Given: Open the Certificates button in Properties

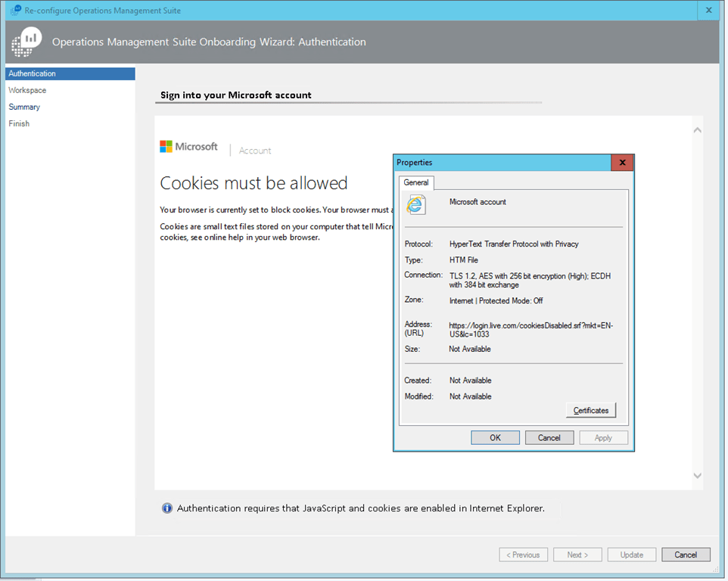Looking at the screenshot, I should (x=590, y=410).
